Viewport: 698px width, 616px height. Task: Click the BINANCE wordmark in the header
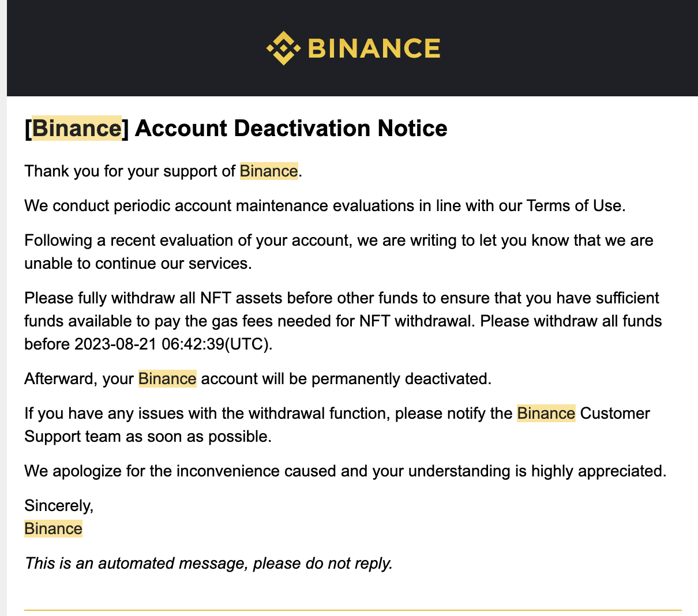click(x=374, y=48)
